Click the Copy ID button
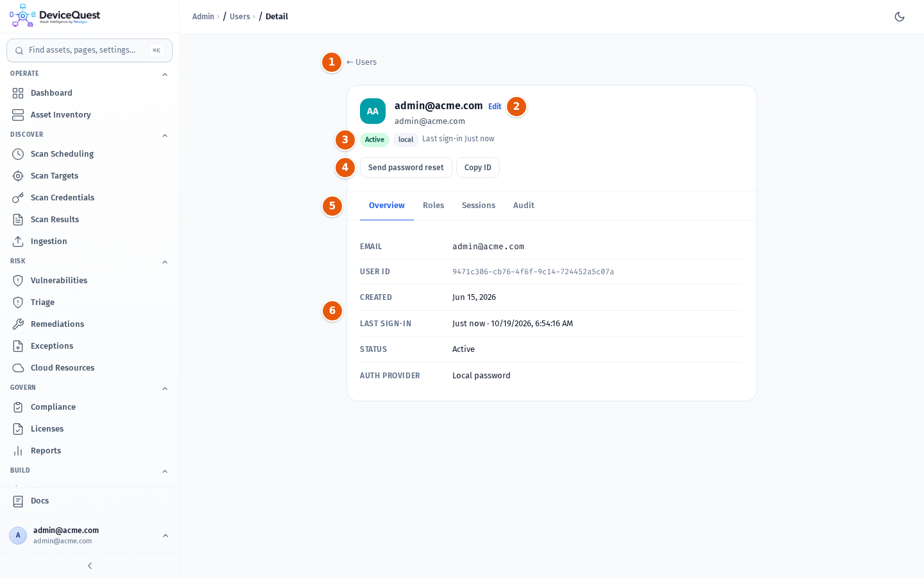 pyautogui.click(x=478, y=168)
